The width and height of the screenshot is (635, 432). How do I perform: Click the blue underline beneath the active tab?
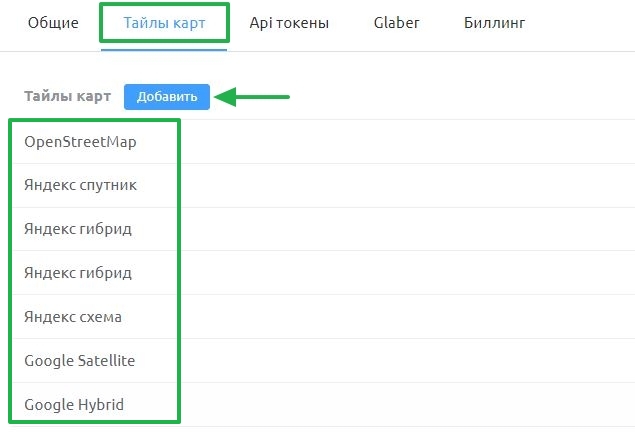point(164,50)
